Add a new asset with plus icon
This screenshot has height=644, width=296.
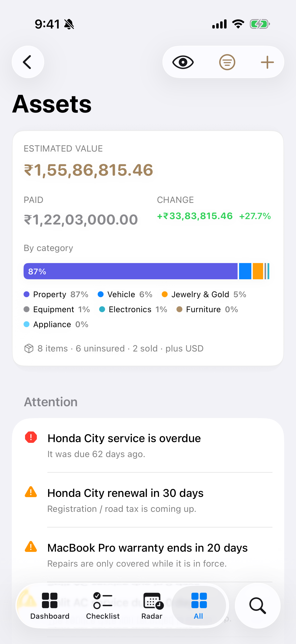point(267,62)
